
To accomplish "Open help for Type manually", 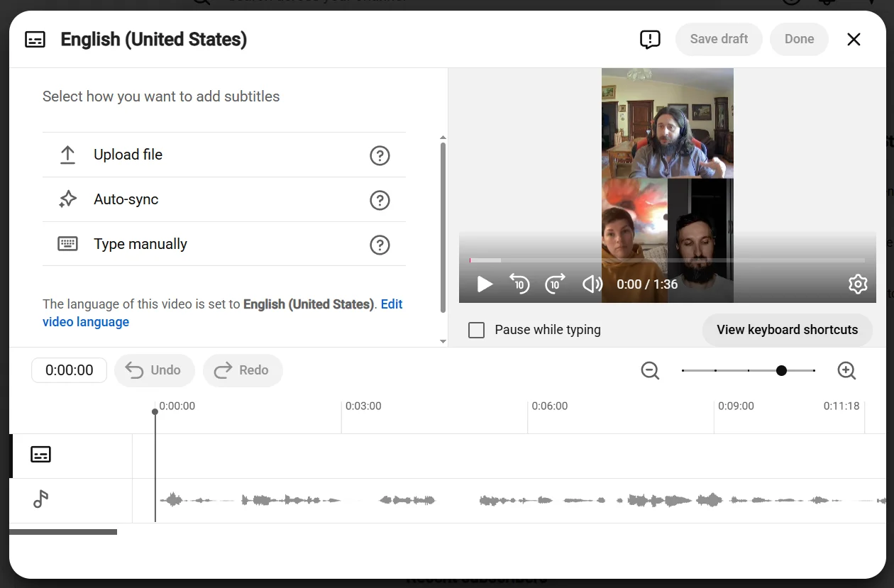I will (x=380, y=245).
